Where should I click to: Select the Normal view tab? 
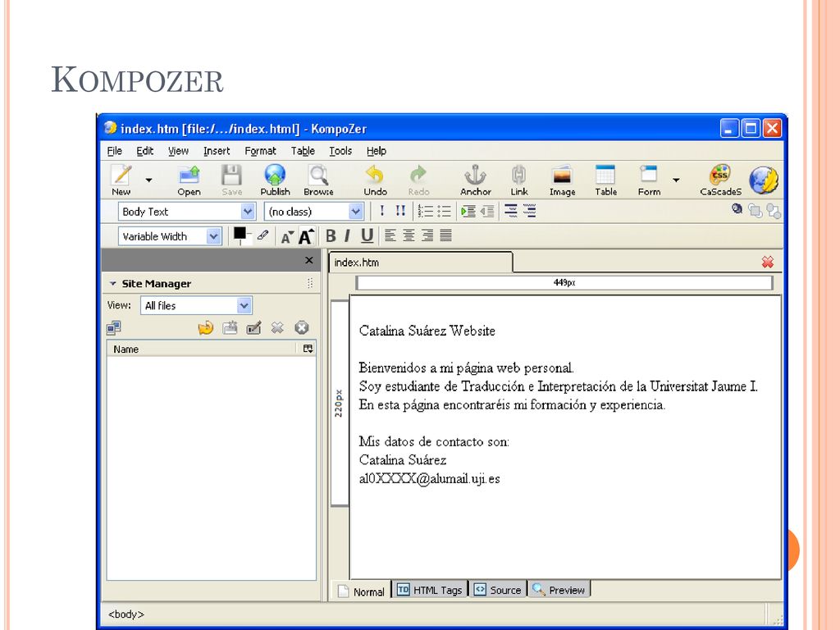click(x=362, y=591)
